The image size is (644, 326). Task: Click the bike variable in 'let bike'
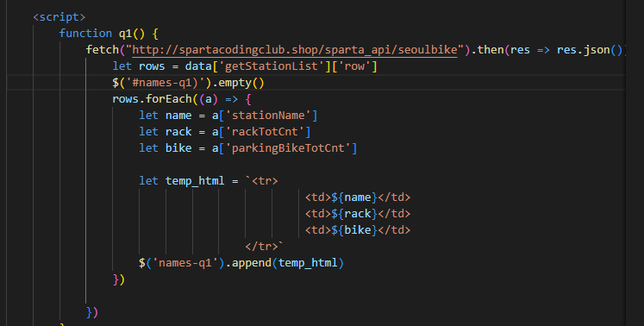178,148
